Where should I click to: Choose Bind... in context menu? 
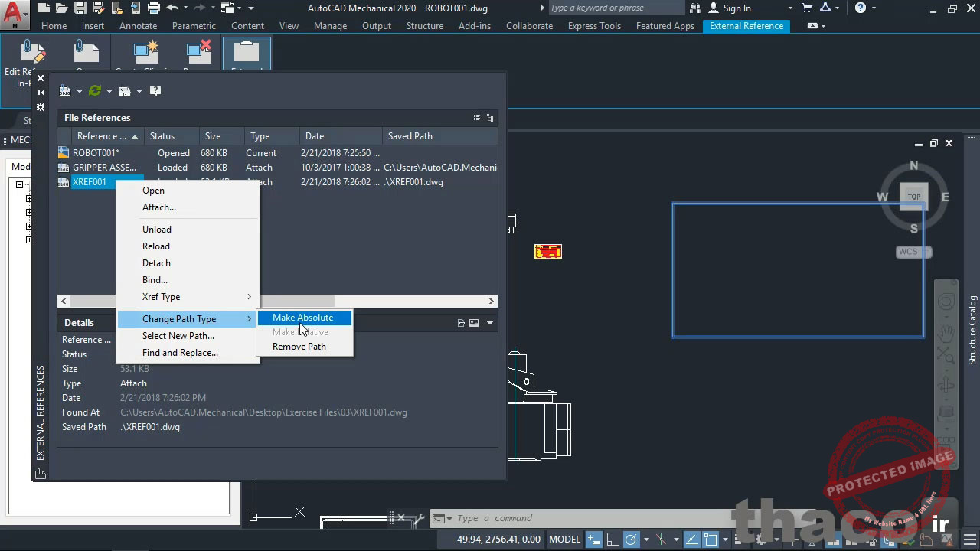pos(188,280)
